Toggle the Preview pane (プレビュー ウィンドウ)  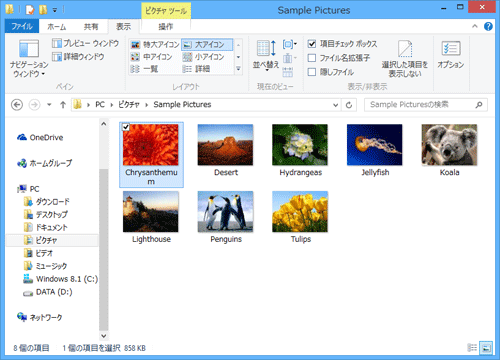[x=85, y=43]
